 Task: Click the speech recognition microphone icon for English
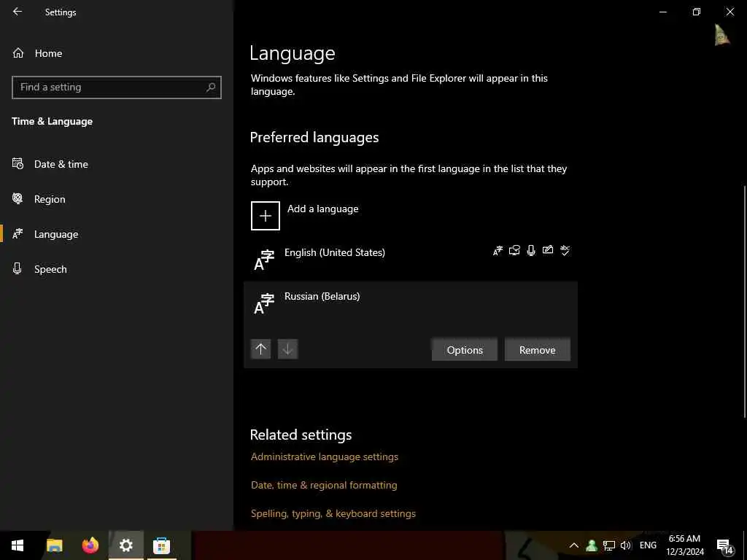[531, 251]
